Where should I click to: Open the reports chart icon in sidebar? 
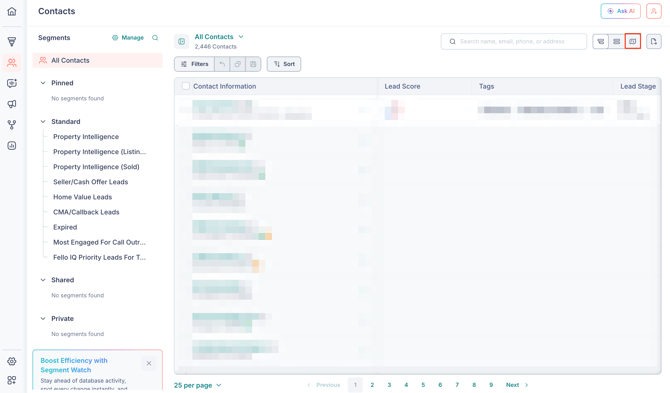pos(12,146)
